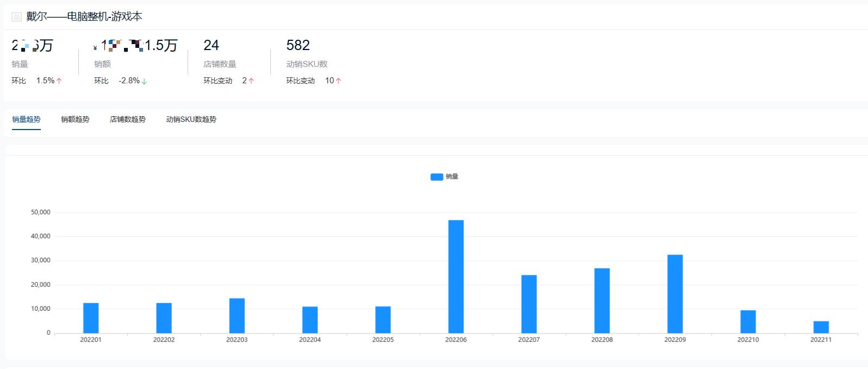Click the brand icon beside 戴尔 title

click(x=17, y=17)
